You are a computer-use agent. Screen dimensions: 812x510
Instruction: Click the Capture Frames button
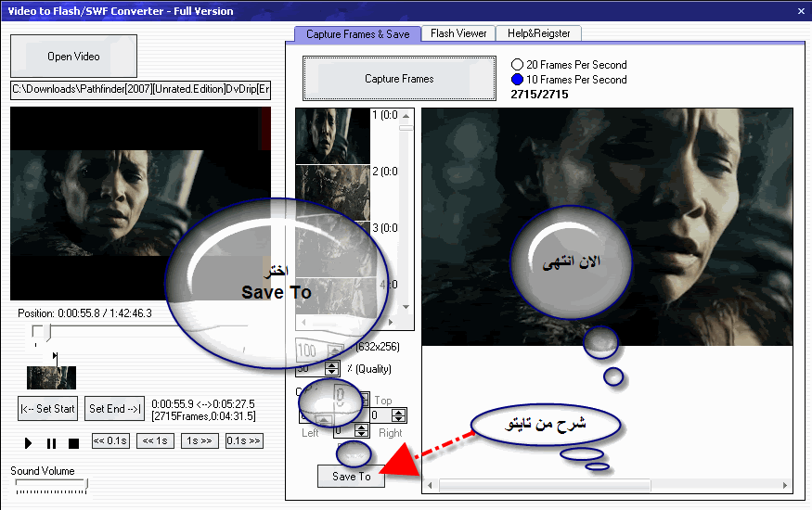pos(399,79)
